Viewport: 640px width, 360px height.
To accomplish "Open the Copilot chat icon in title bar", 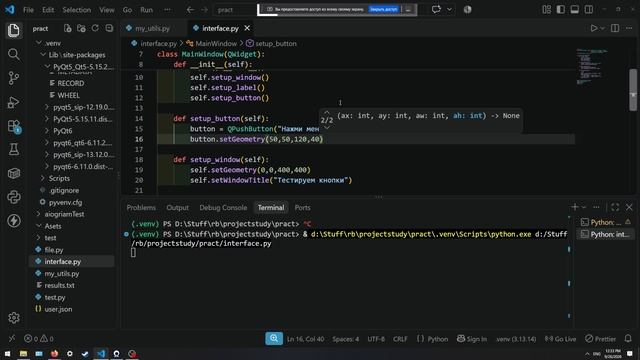I will (436, 9).
